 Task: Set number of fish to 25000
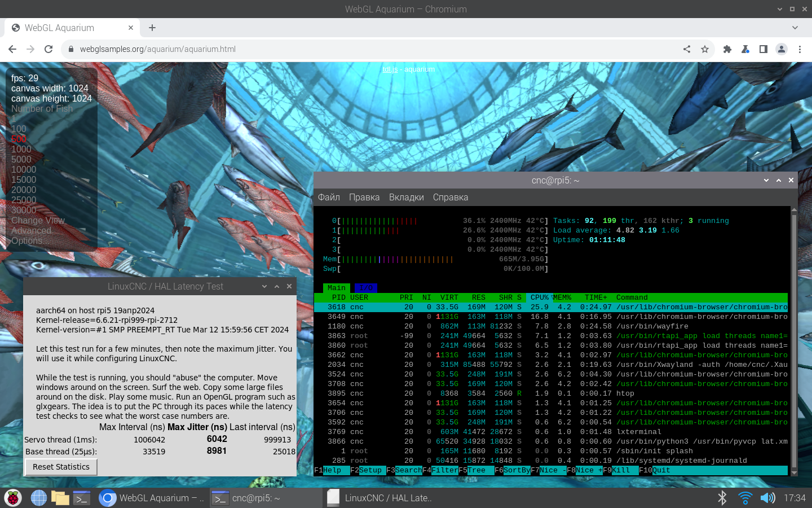point(24,200)
